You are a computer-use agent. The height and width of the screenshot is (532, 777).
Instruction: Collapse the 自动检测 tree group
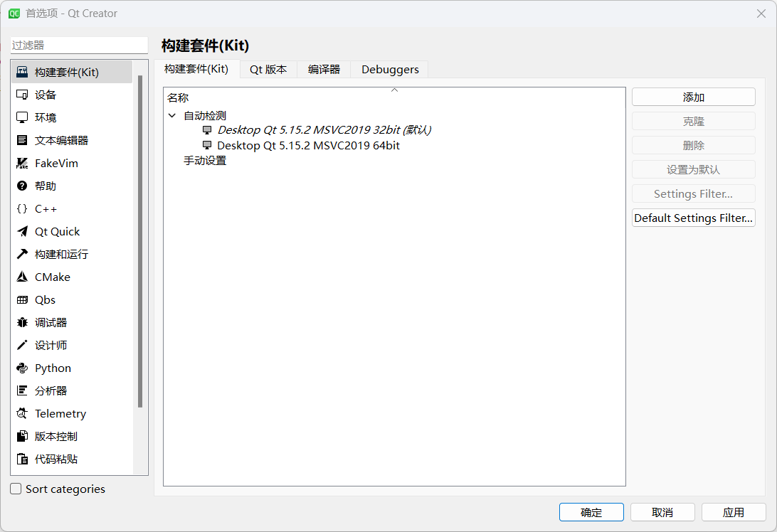pyautogui.click(x=172, y=115)
